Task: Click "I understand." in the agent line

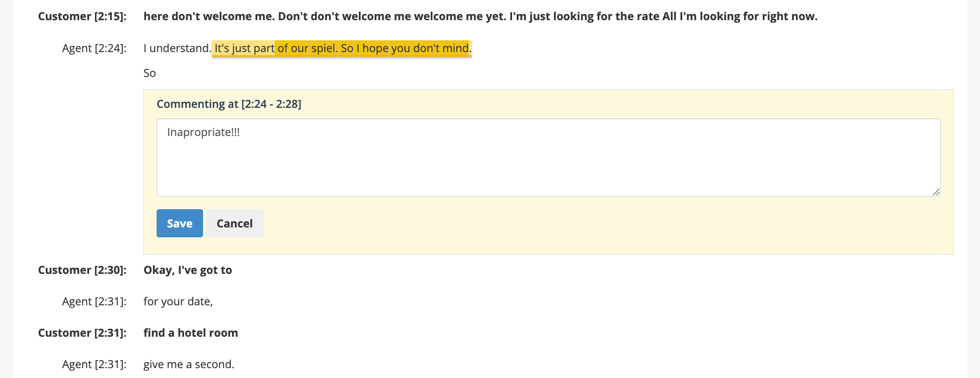Action: (177, 48)
